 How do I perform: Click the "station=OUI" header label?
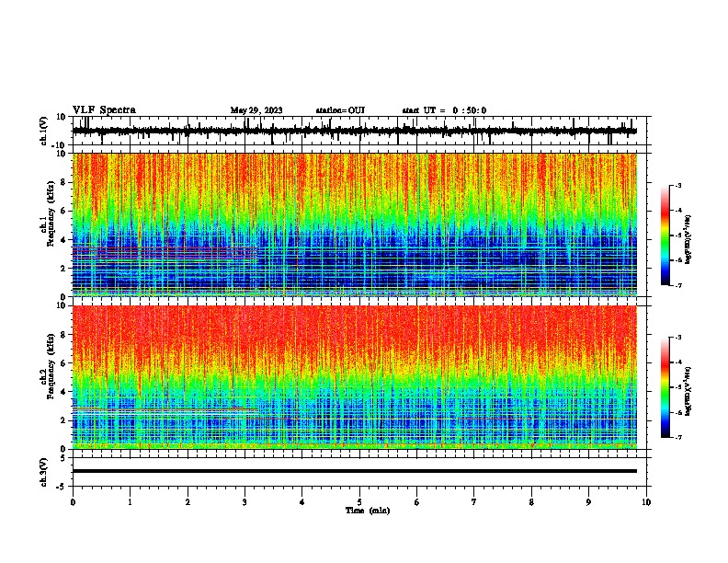point(340,110)
